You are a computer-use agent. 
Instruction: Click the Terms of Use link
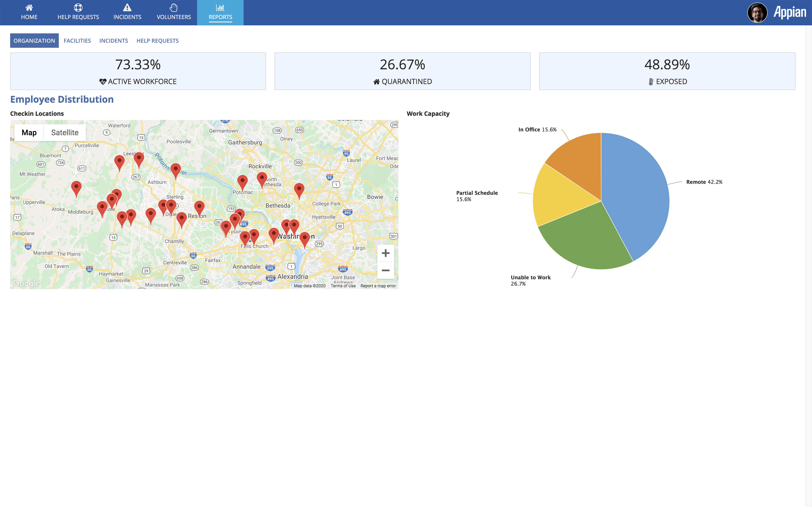pyautogui.click(x=343, y=286)
